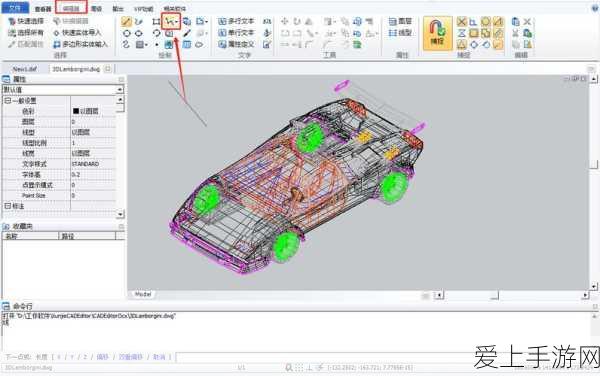Viewport: 600px width, 376px height.
Task: Click the Multiline Text (多行文本) tool
Action: click(236, 21)
